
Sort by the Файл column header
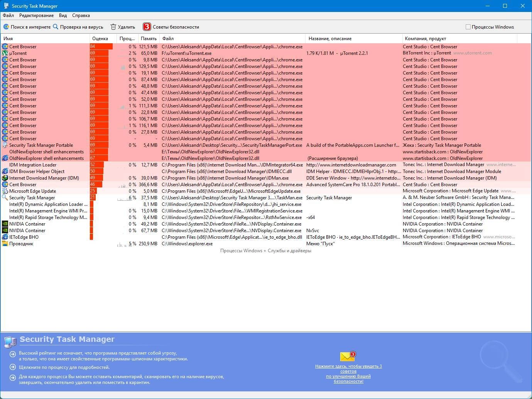pyautogui.click(x=233, y=39)
